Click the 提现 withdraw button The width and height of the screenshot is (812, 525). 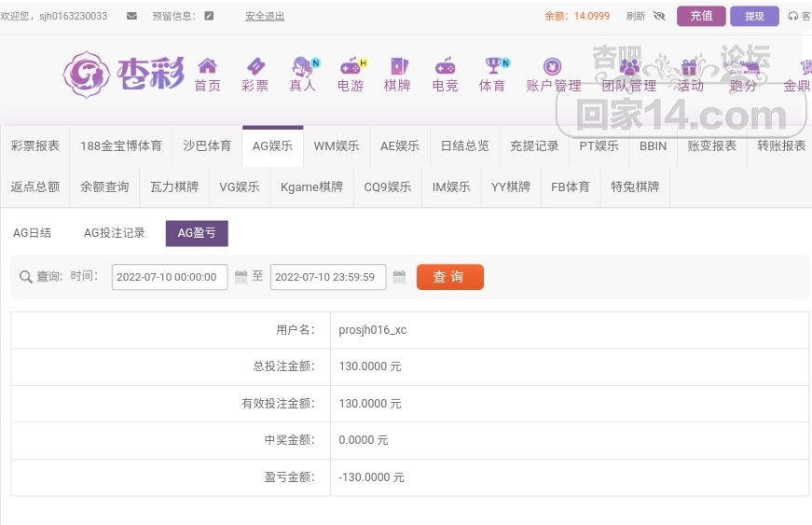[754, 16]
